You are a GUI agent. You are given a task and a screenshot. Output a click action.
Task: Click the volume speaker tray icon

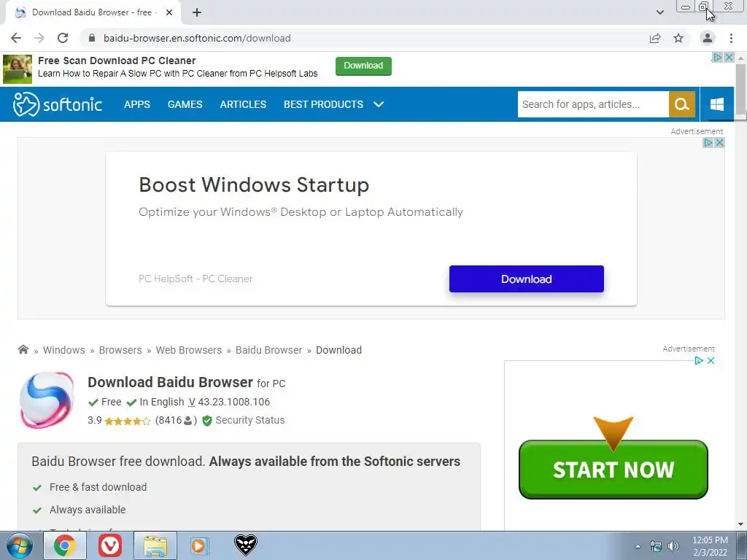coord(673,547)
